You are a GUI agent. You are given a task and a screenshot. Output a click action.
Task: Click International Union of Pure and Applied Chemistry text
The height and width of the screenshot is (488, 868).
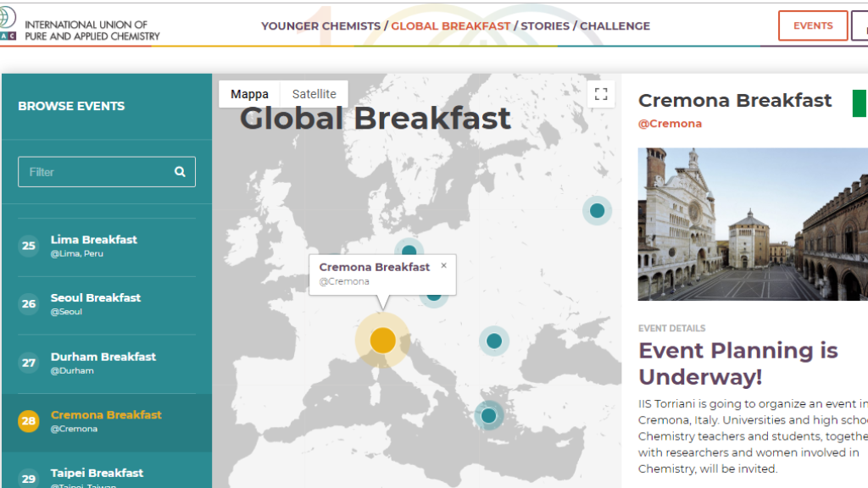(x=92, y=30)
